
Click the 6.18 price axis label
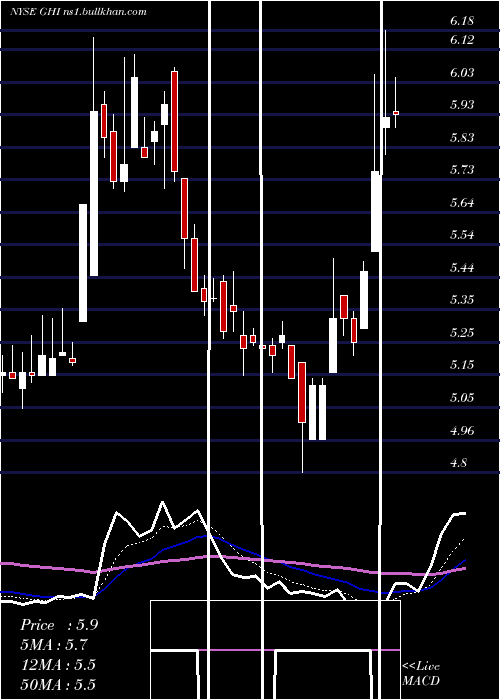pos(462,21)
